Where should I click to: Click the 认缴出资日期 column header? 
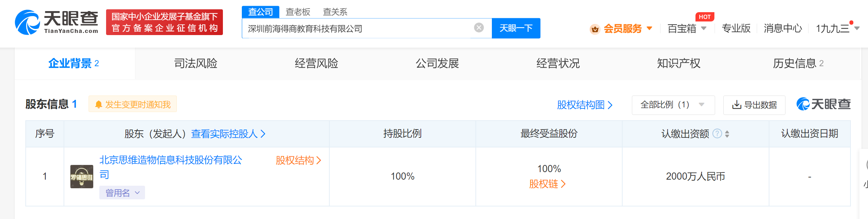pyautogui.click(x=810, y=133)
